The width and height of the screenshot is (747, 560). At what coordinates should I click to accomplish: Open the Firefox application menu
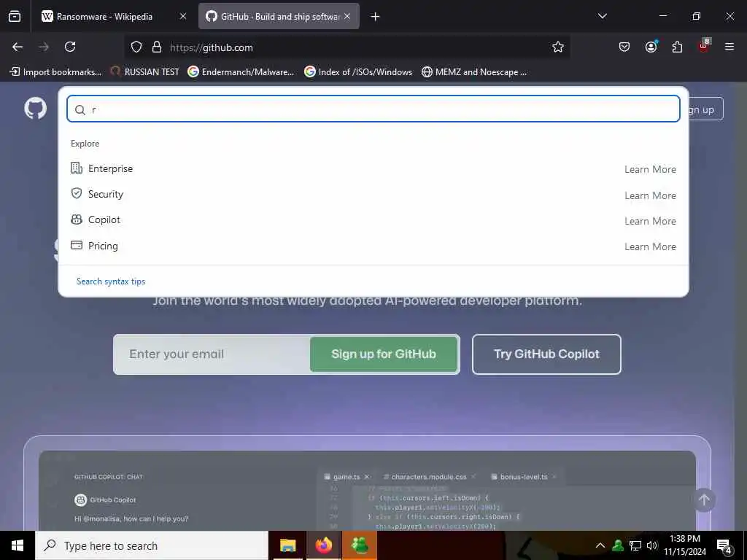729,47
